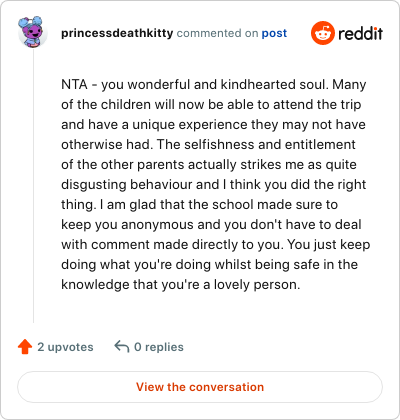The width and height of the screenshot is (400, 420).
Task: Open the princessdeathkitty username profile
Action: pyautogui.click(x=117, y=33)
